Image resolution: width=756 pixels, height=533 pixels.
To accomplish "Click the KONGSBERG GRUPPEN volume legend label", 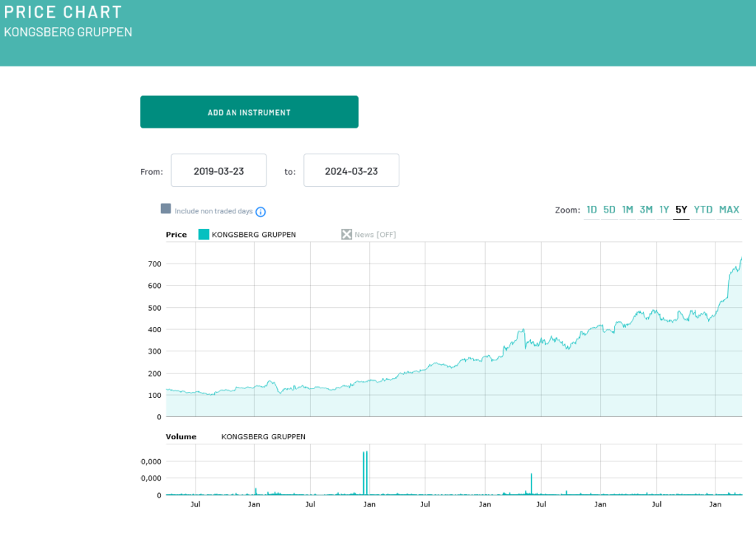I will [x=264, y=436].
